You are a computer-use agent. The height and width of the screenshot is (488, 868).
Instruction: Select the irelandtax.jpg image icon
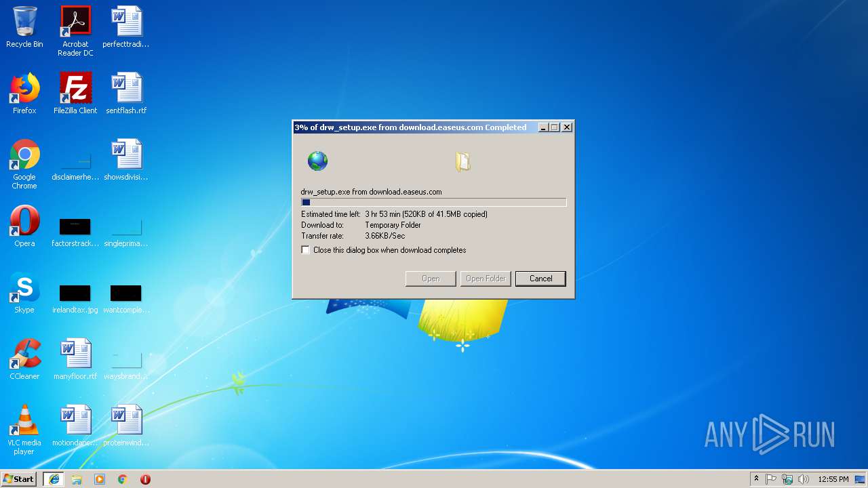coord(75,298)
